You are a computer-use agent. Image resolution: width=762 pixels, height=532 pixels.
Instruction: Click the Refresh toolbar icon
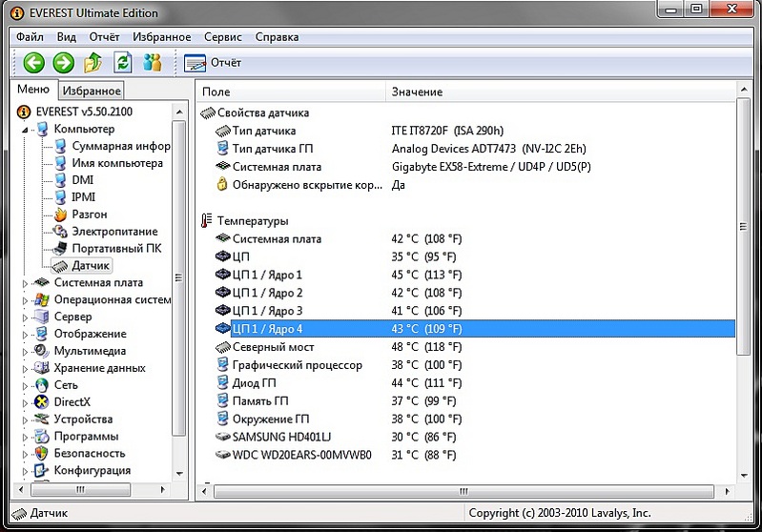point(122,63)
